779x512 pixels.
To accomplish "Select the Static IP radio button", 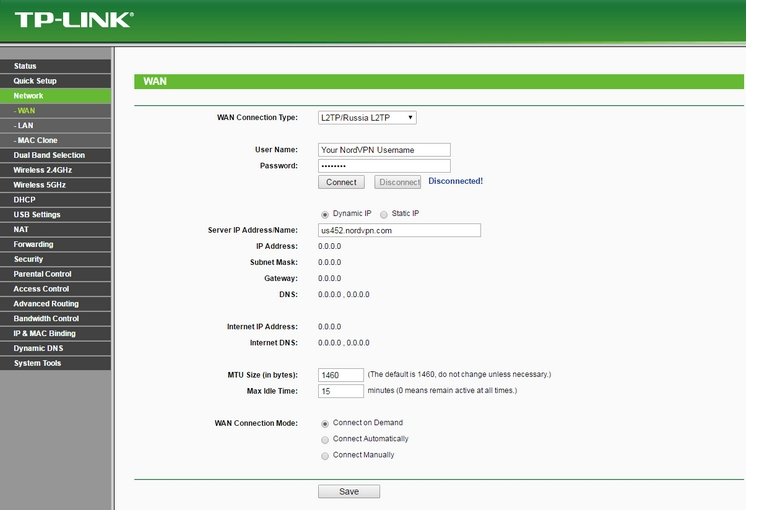I will pos(384,215).
